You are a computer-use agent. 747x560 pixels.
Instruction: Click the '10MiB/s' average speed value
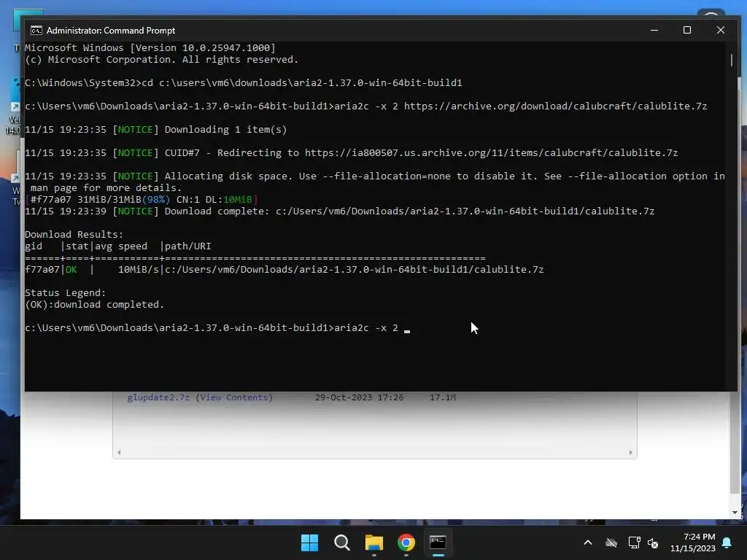click(x=138, y=270)
